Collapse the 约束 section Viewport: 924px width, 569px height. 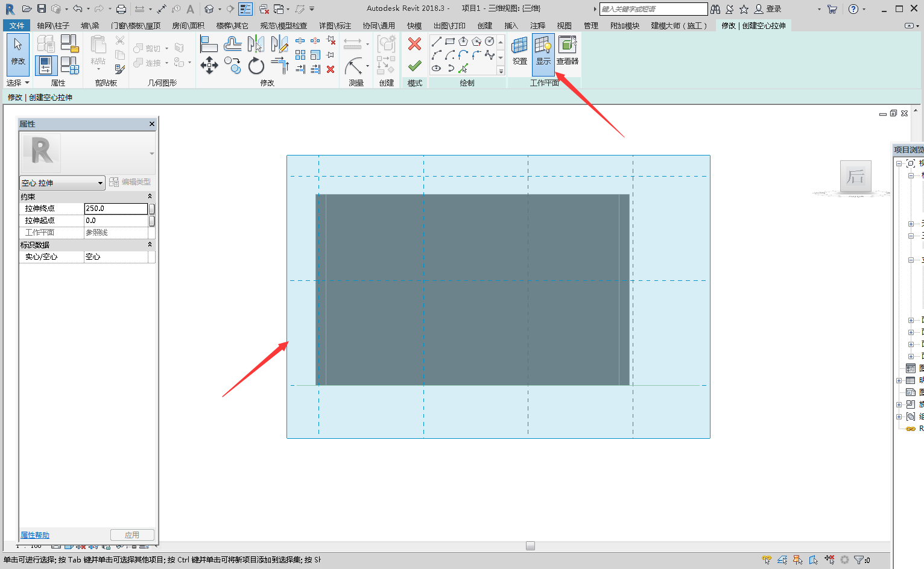click(150, 196)
